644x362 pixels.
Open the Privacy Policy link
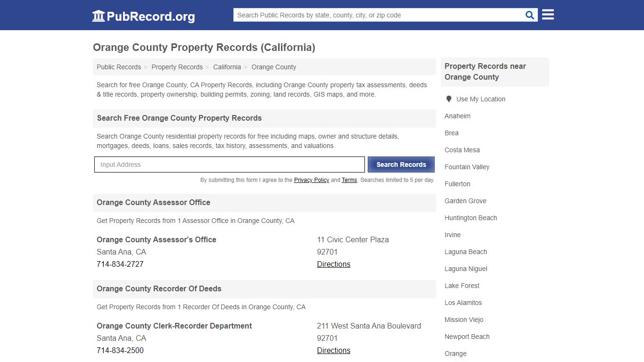[x=312, y=180]
